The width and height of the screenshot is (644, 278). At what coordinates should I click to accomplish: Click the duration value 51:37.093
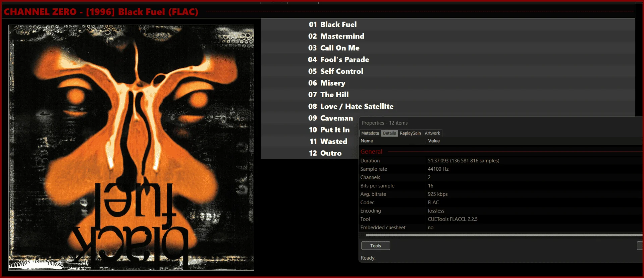(x=463, y=161)
